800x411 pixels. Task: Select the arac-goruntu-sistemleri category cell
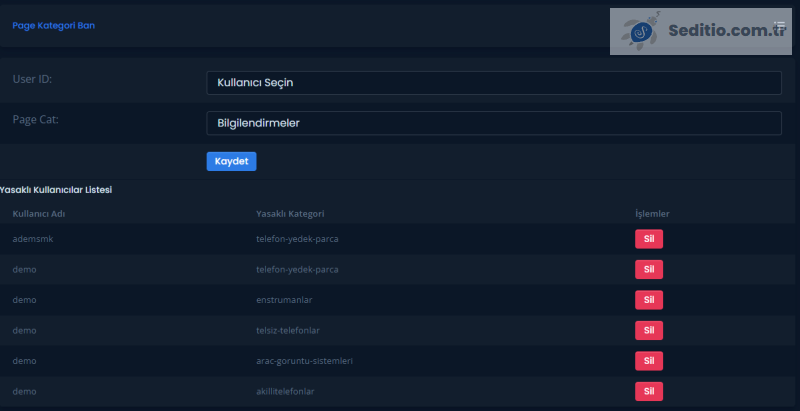305,361
